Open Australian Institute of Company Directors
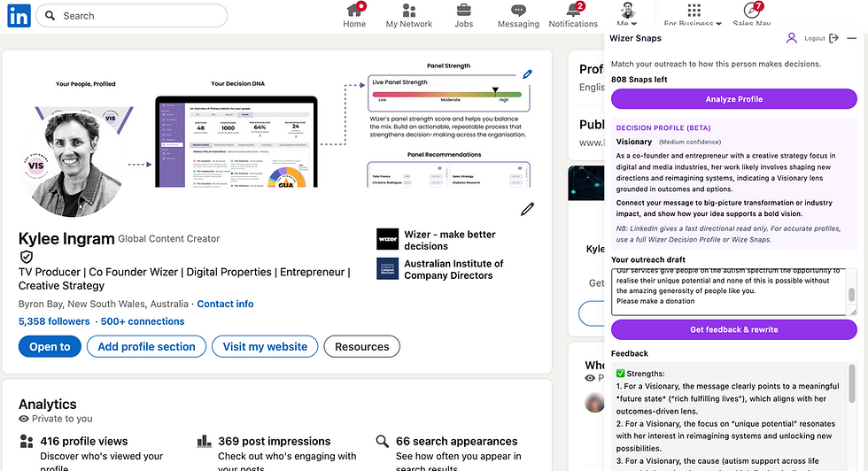The height and width of the screenshot is (471, 868). 453,269
